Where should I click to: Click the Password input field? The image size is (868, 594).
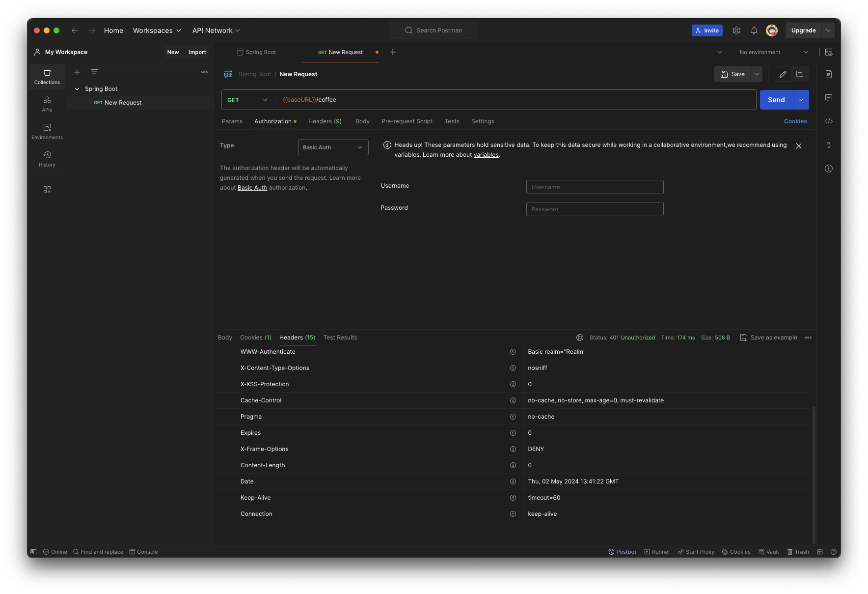click(595, 209)
